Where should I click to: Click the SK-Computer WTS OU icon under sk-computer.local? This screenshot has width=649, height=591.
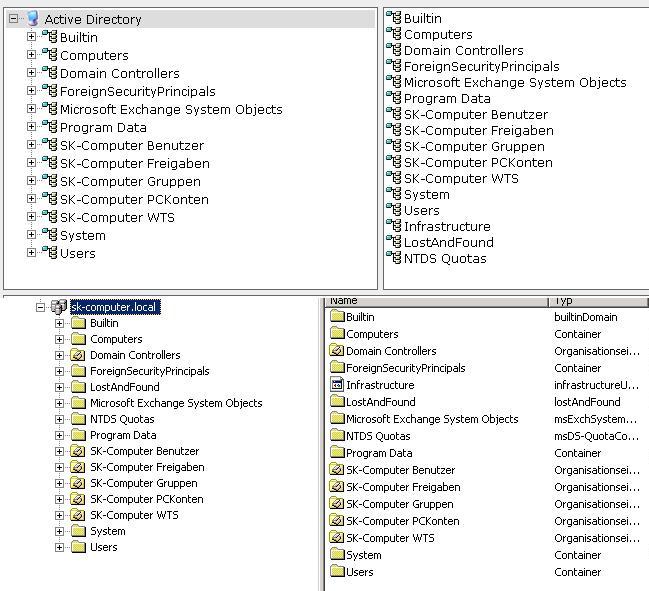(x=78, y=515)
